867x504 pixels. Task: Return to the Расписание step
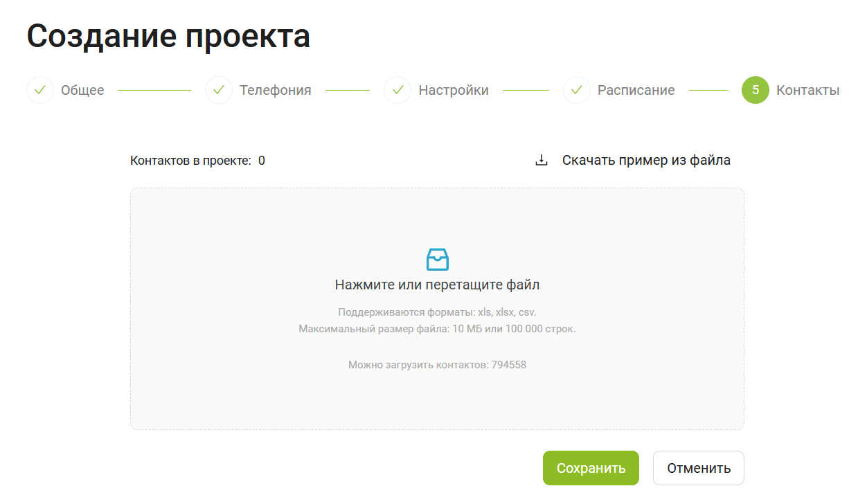pos(636,90)
